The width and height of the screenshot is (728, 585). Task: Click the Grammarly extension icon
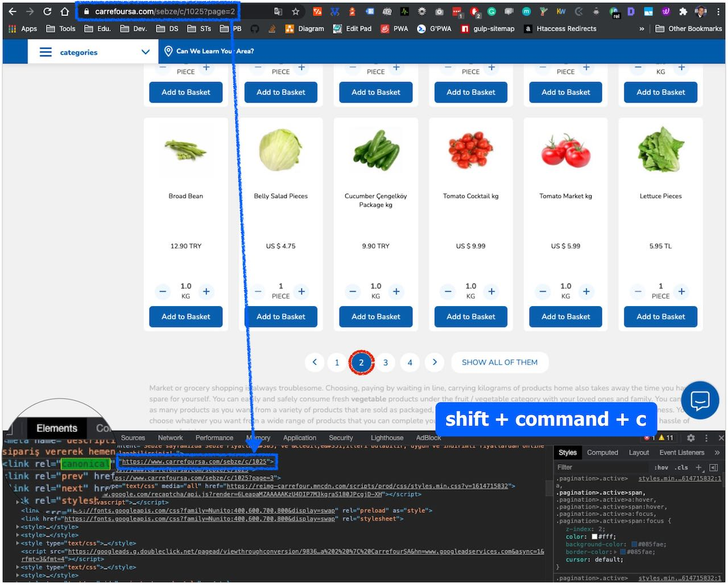pos(491,11)
